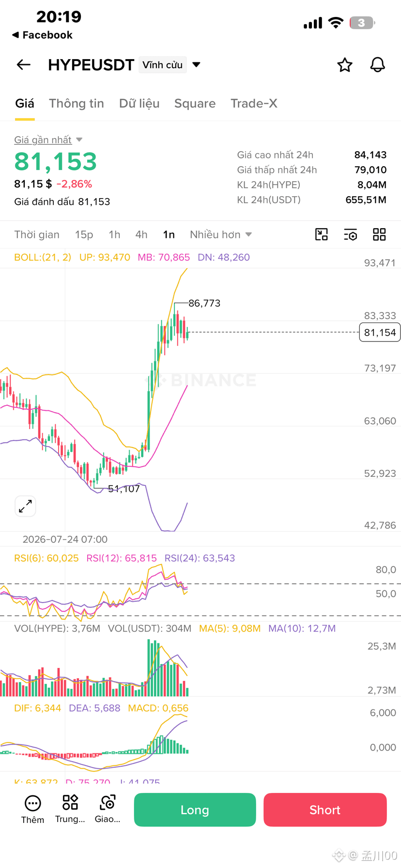
Task: Tap the -2,86% price change value
Action: 74,184
